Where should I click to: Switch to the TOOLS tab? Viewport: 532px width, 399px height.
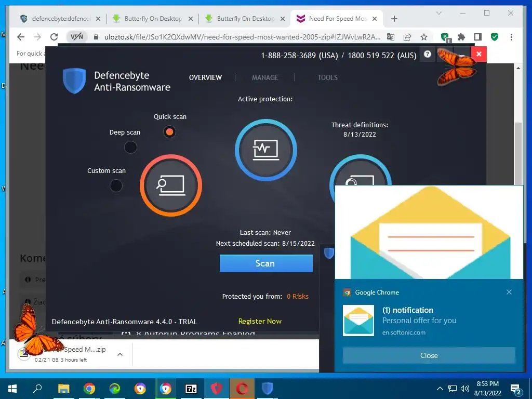(x=327, y=77)
